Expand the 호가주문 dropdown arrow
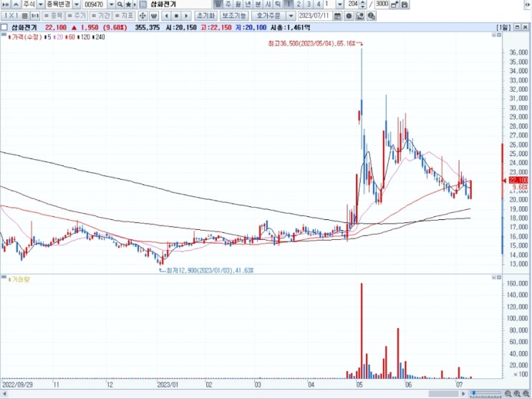 pos(291,16)
